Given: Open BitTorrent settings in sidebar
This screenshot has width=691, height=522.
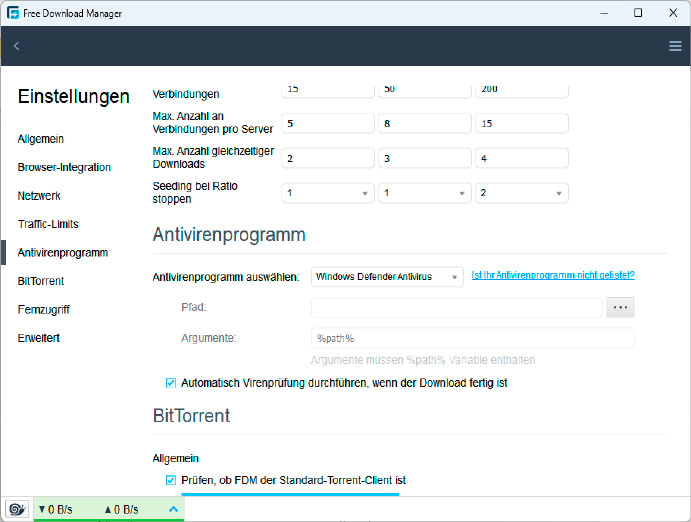Looking at the screenshot, I should (x=41, y=281).
